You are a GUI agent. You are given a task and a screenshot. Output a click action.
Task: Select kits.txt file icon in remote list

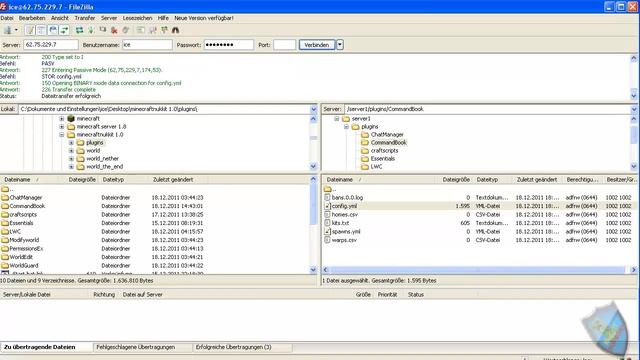click(x=327, y=223)
